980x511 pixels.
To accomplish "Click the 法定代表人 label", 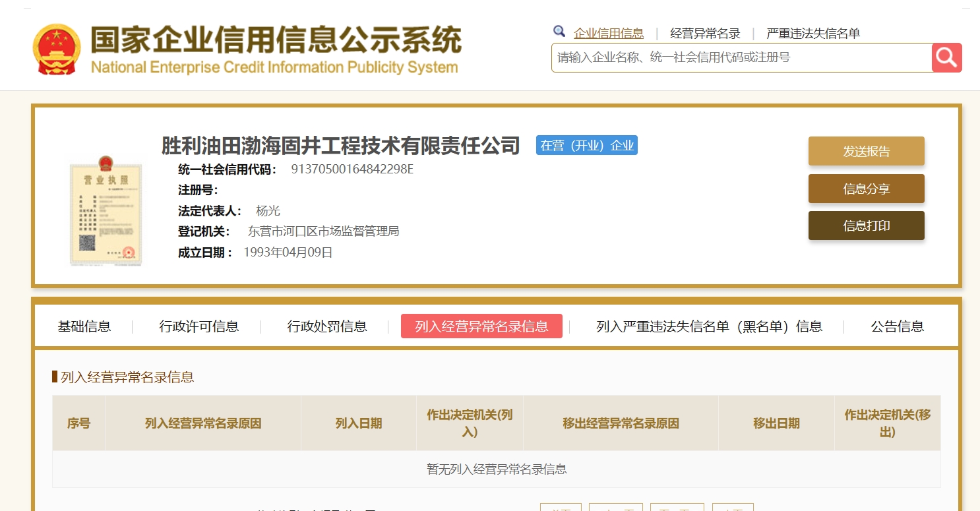I will click(x=210, y=211).
